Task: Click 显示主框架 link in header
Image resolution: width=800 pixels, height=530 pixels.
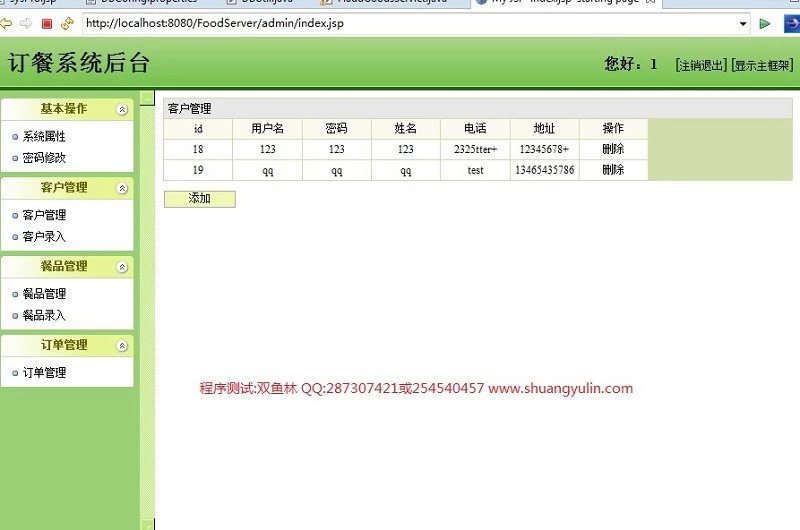Action: coord(762,65)
